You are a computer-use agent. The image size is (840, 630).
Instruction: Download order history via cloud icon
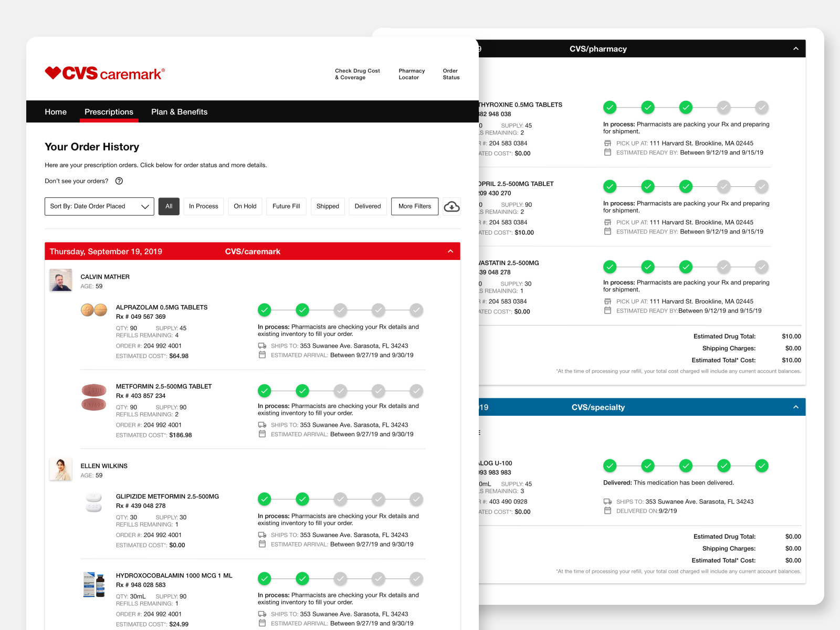pyautogui.click(x=451, y=207)
